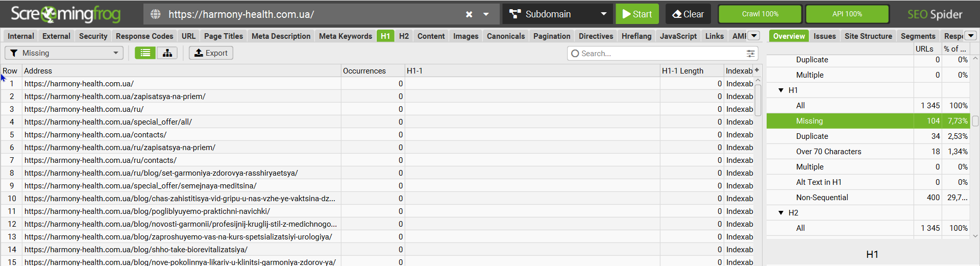980x266 pixels.
Task: Switch to the Issues tab
Action: click(824, 36)
